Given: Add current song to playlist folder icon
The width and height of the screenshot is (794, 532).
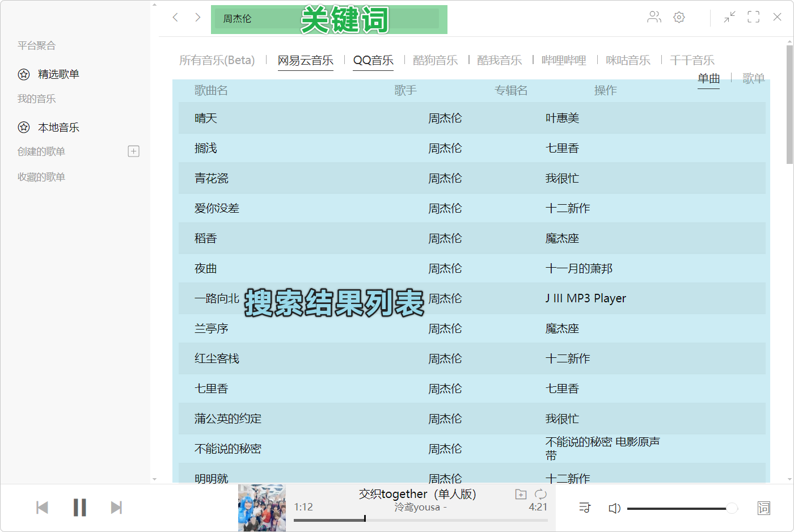Looking at the screenshot, I should [x=521, y=494].
